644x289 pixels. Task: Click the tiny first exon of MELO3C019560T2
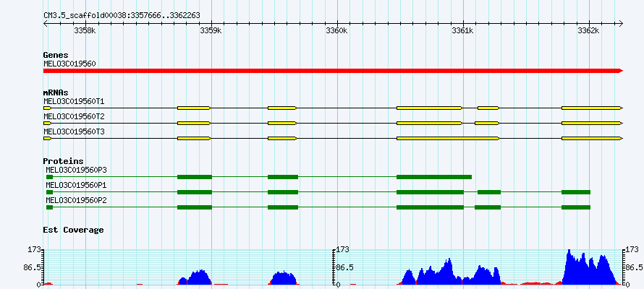click(47, 123)
